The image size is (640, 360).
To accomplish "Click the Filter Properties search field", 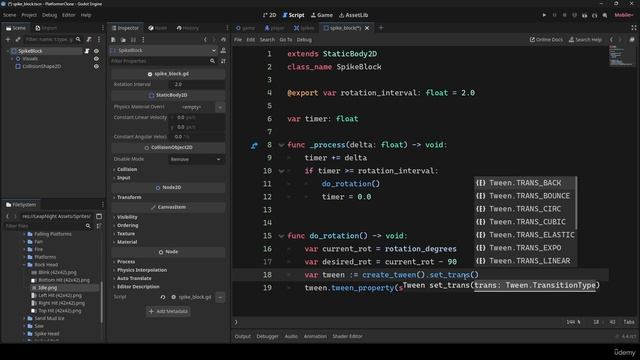I will coord(163,61).
